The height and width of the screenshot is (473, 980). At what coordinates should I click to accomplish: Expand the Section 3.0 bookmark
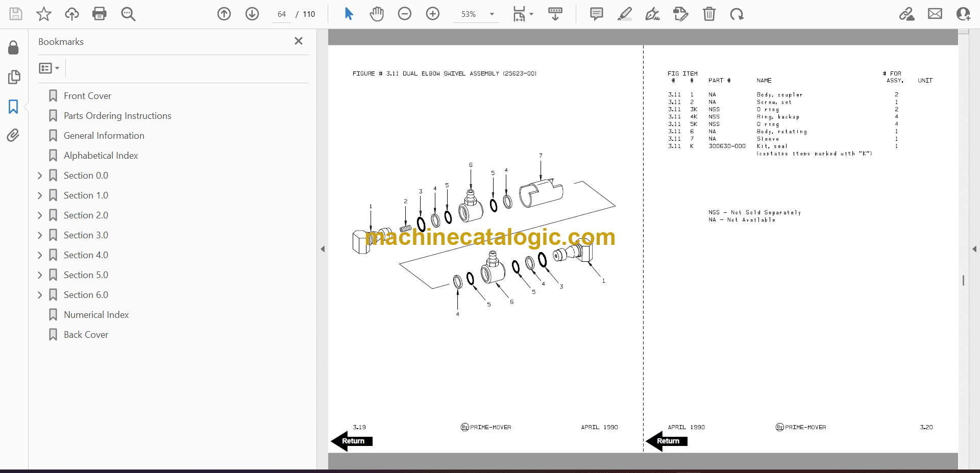pos(40,235)
